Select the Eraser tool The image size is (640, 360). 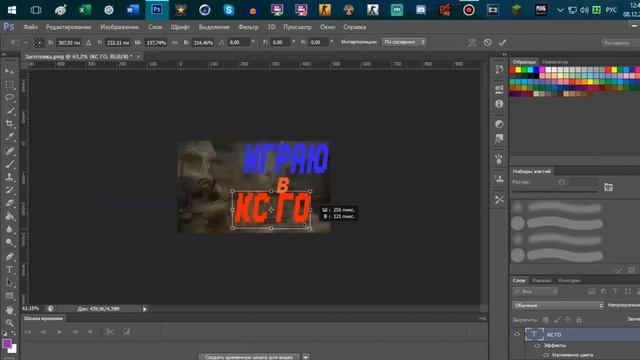pyautogui.click(x=9, y=203)
